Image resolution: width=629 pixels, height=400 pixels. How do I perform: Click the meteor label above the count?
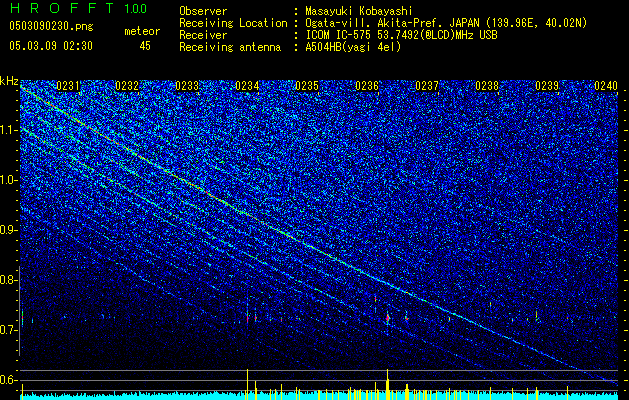[142, 31]
